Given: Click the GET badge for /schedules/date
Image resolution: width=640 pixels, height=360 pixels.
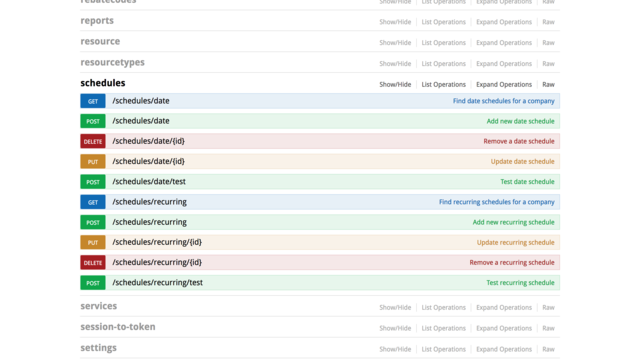Looking at the screenshot, I should click(93, 101).
